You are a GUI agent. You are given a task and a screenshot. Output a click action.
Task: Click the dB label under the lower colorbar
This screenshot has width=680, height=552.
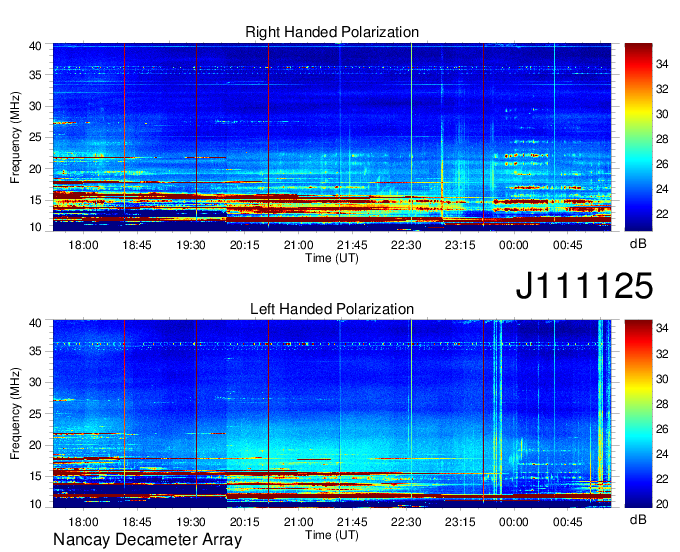point(638,519)
